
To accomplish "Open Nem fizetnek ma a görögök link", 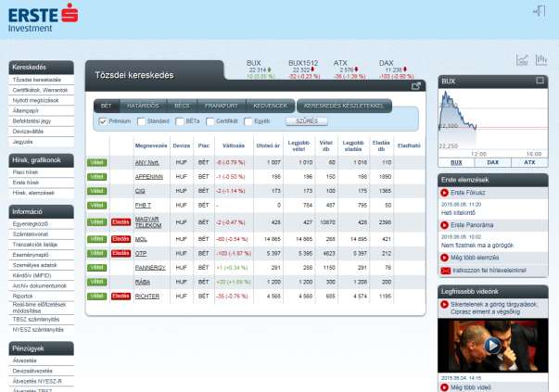I will 477,246.
